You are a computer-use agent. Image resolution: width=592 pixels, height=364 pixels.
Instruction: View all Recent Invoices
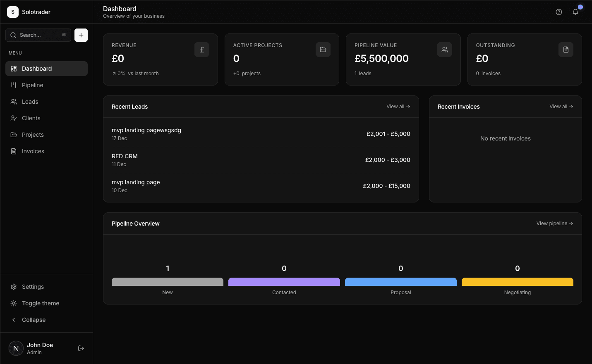coord(561,106)
